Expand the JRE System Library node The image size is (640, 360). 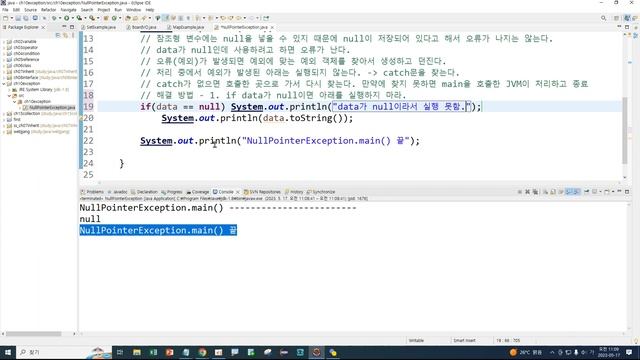click(9, 89)
